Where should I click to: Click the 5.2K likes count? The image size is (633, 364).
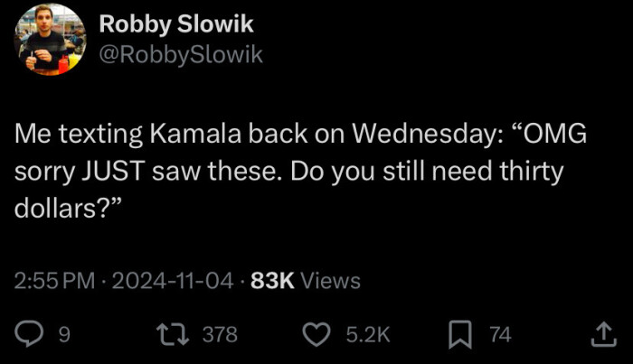368,335
